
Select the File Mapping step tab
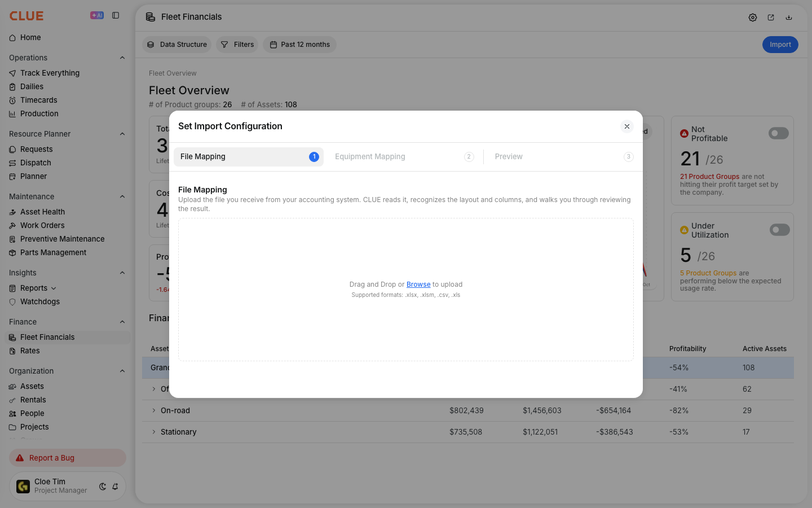(249, 157)
